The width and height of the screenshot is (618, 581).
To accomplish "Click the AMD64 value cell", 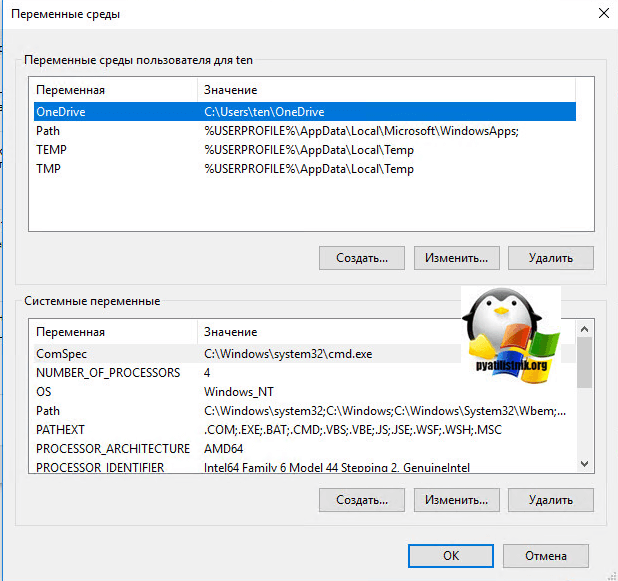I will pyautogui.click(x=223, y=449).
